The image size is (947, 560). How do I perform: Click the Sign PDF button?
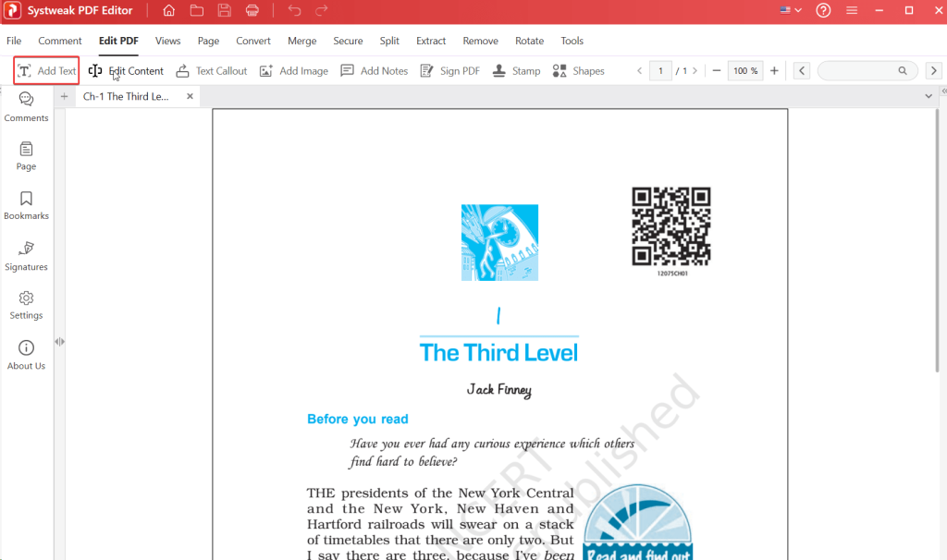coord(449,71)
